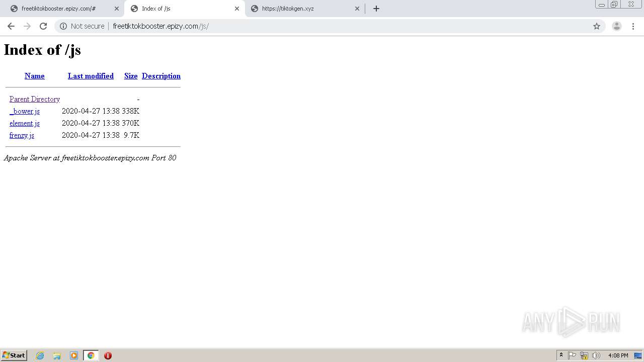View site info next to Not secure

pyautogui.click(x=63, y=26)
